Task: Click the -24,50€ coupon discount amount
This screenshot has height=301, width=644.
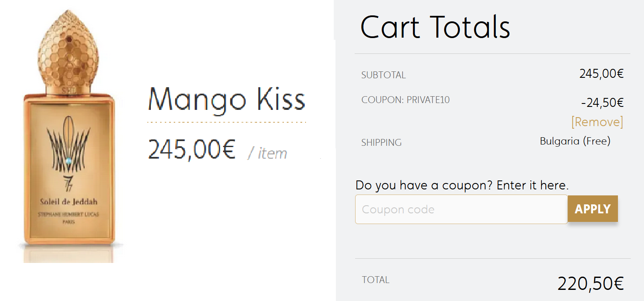Action: 602,103
